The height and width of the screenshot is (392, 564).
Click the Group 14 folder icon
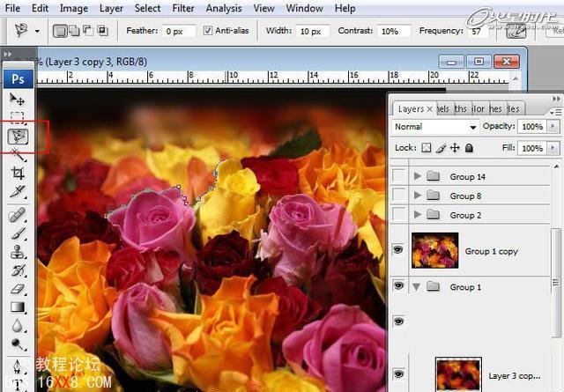(x=434, y=176)
